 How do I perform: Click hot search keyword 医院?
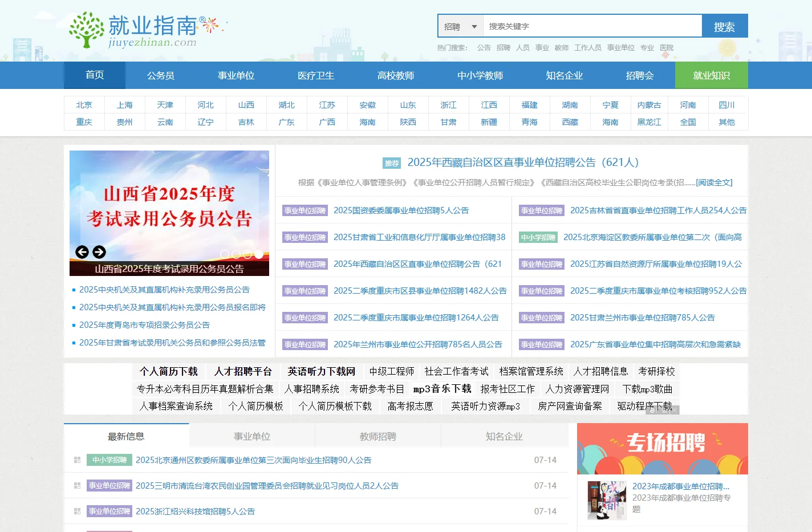[x=667, y=48]
